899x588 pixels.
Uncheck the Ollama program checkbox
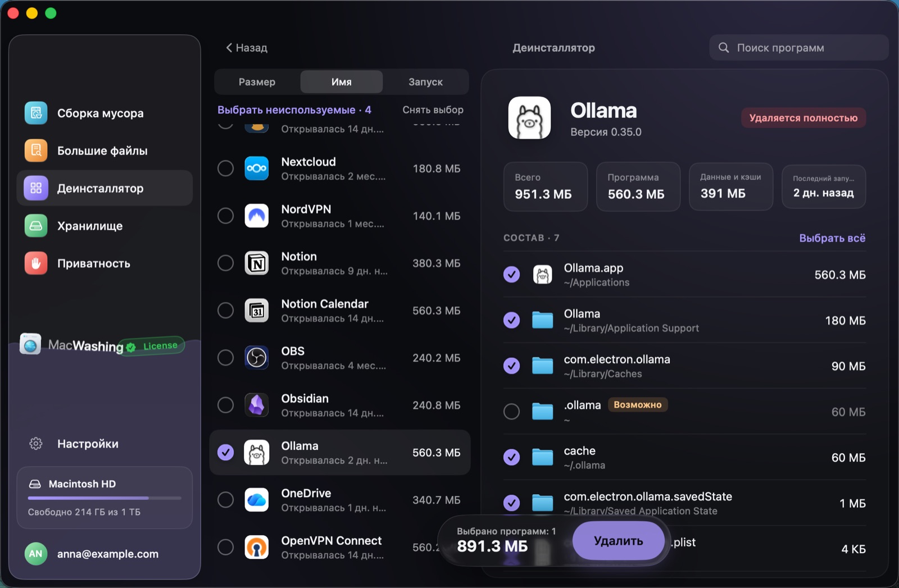tap(226, 452)
